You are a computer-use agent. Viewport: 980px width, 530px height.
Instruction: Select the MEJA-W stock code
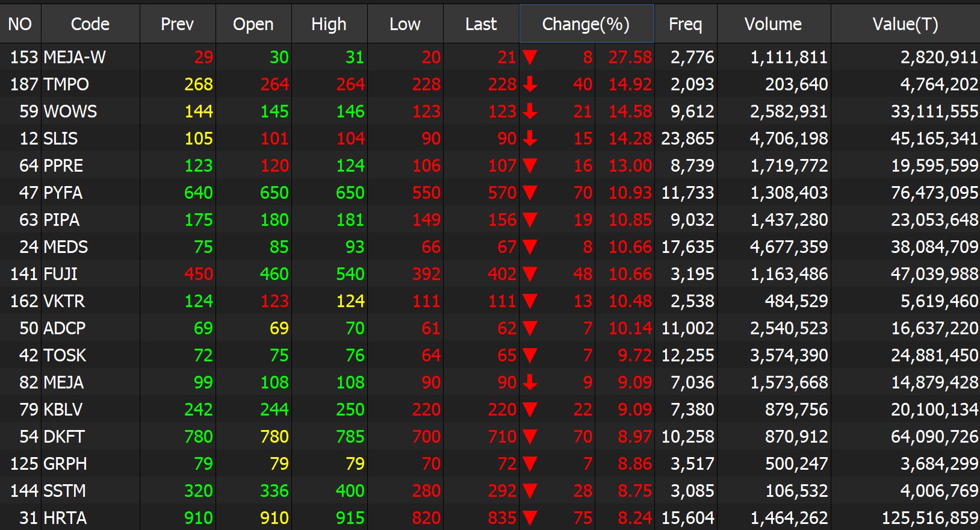point(75,57)
